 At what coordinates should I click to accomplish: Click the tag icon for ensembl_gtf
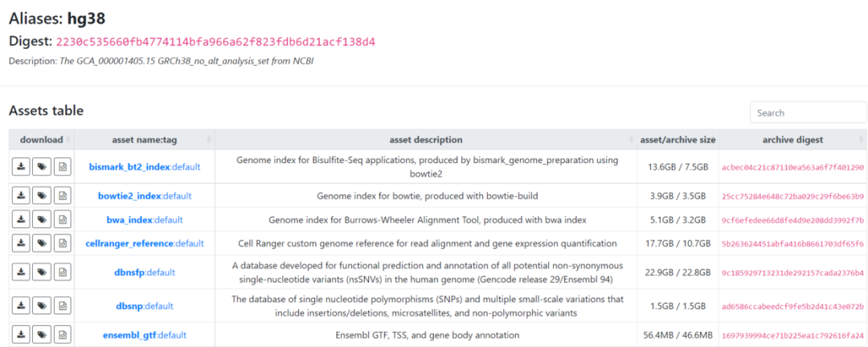pos(42,335)
